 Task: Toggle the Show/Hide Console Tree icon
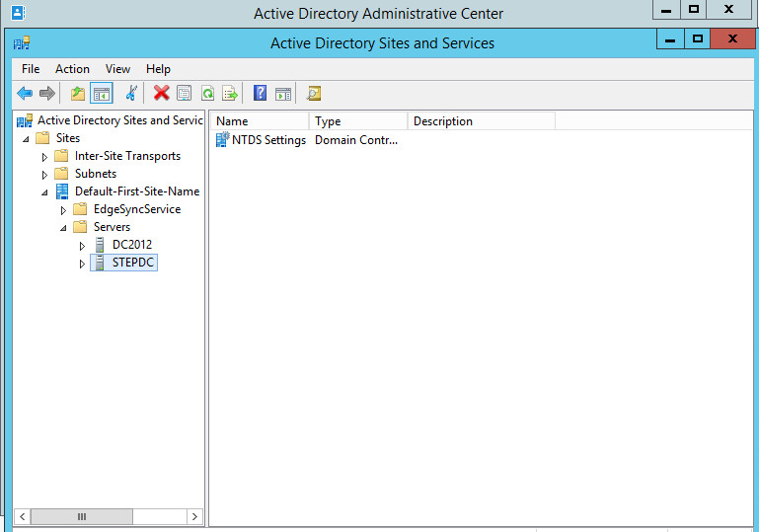(x=101, y=94)
